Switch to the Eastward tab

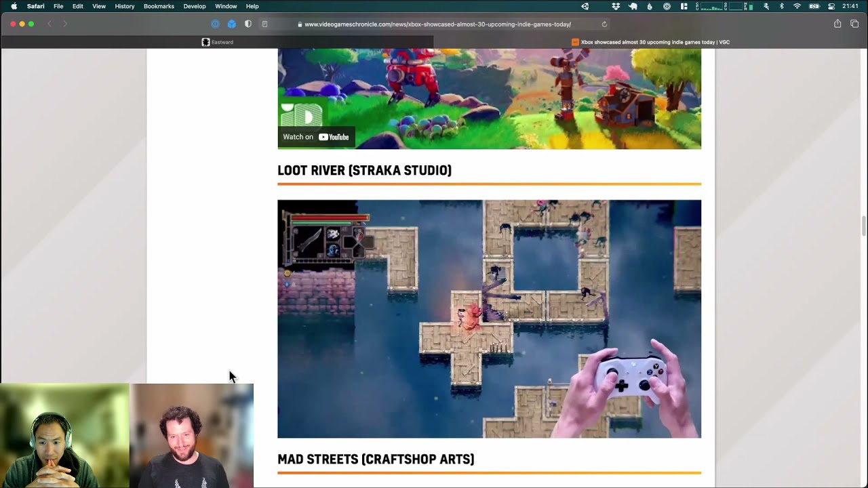[217, 42]
